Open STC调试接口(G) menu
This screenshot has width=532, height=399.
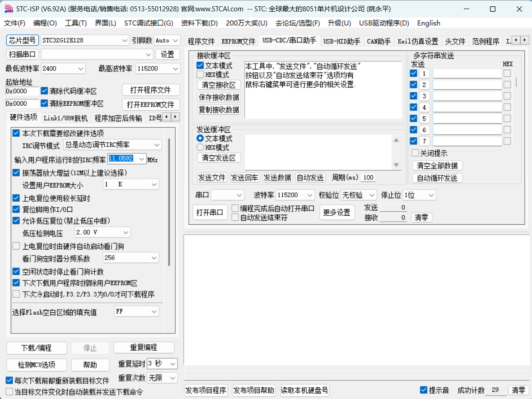click(x=148, y=23)
